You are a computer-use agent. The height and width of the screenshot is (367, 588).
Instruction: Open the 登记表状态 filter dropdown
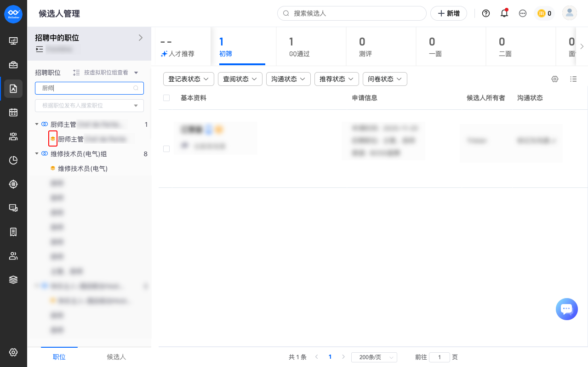click(x=188, y=79)
